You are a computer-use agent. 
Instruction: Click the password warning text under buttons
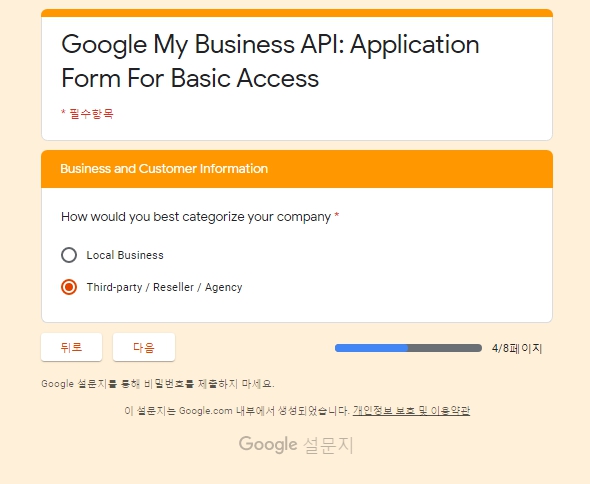point(158,384)
